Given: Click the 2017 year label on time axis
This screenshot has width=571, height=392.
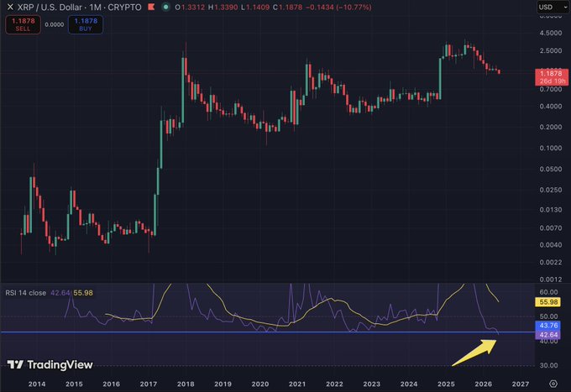Looking at the screenshot, I should tap(149, 384).
